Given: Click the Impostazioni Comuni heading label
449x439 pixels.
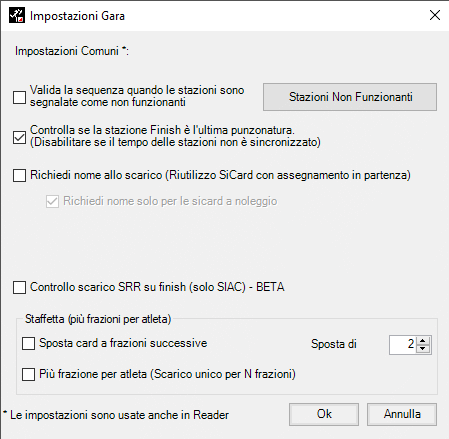Looking at the screenshot, I should coord(72,51).
